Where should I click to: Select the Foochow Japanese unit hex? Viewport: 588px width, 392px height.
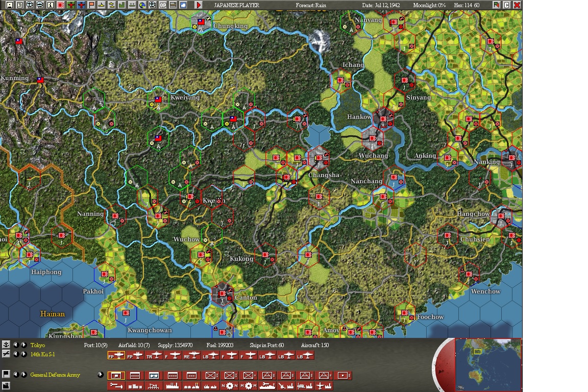404,313
